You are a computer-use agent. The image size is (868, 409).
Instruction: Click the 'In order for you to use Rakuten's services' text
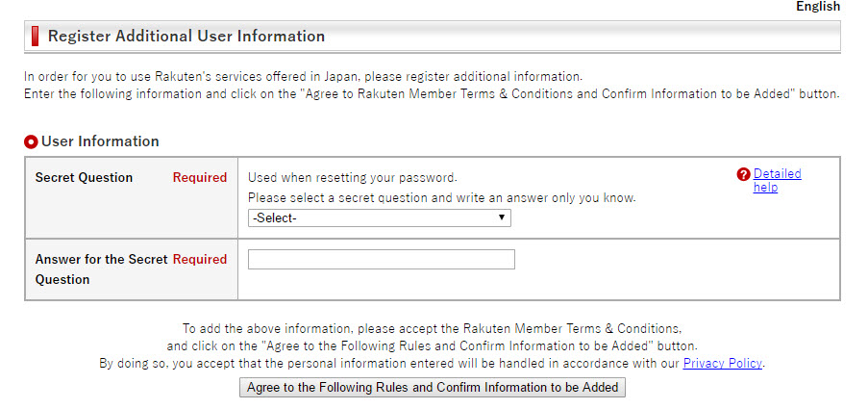304,76
